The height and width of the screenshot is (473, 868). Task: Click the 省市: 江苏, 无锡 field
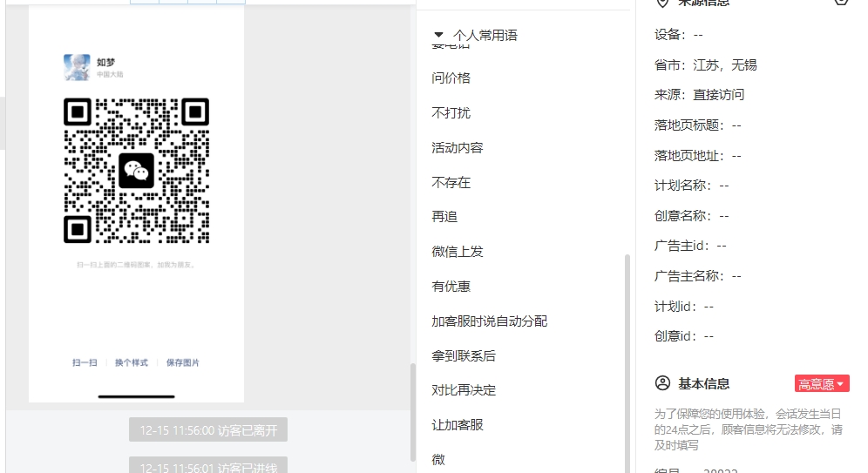(x=705, y=65)
